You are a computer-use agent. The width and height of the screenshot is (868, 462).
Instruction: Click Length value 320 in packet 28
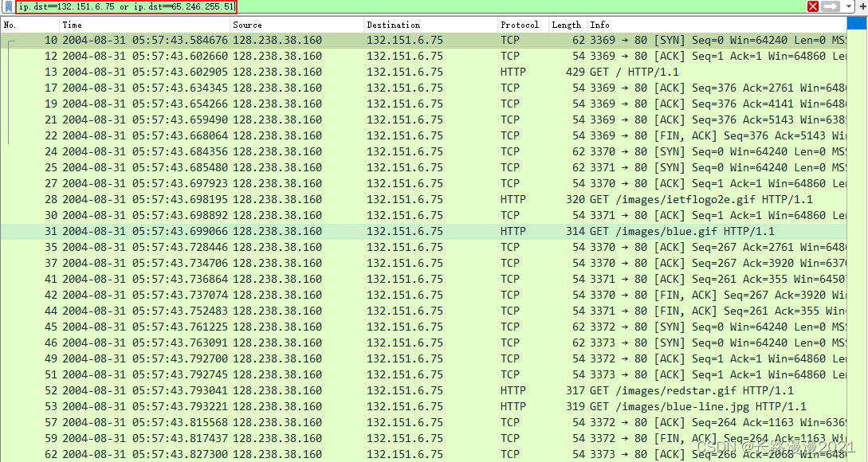(x=575, y=199)
